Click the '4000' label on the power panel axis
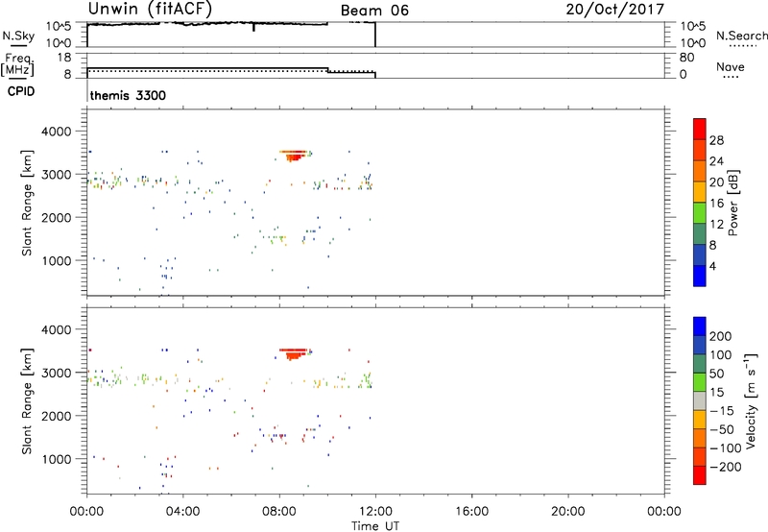This screenshot has height=532, width=768. (57, 132)
